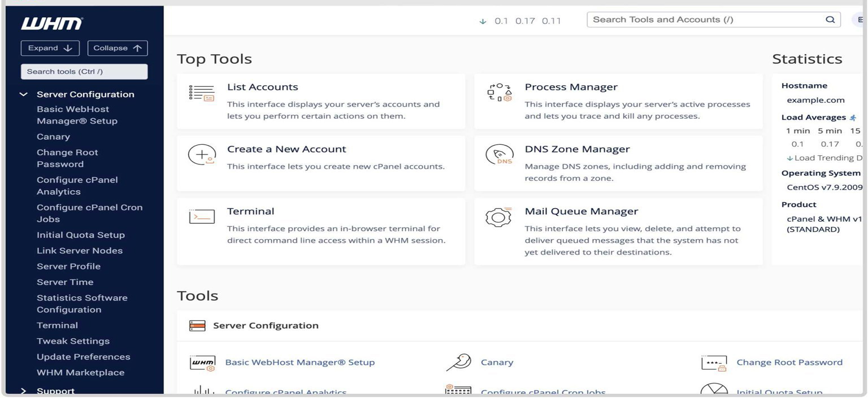Open the Basic WebHost Manager® Setup link
868x398 pixels.
(300, 362)
